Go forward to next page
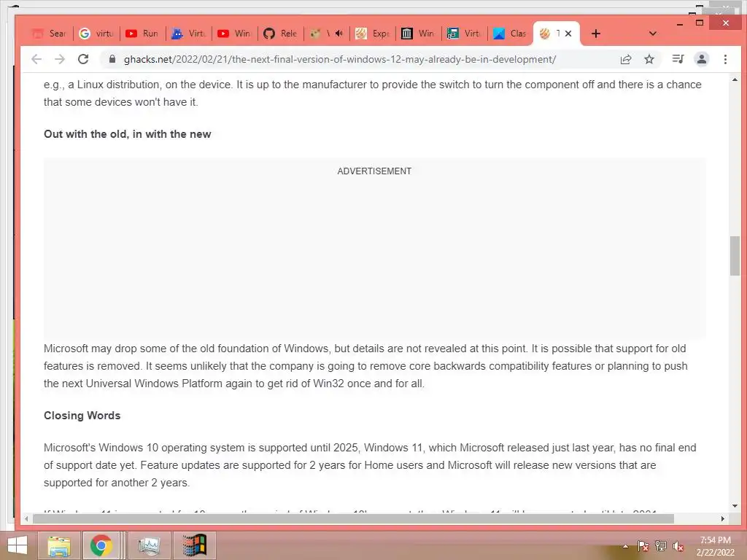This screenshot has height=560, width=747. click(60, 59)
